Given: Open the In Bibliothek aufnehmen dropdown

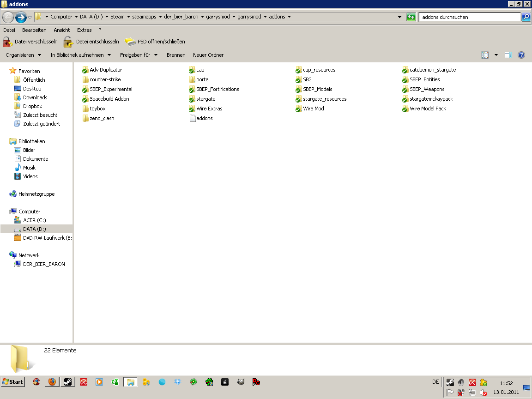Looking at the screenshot, I should 80,55.
